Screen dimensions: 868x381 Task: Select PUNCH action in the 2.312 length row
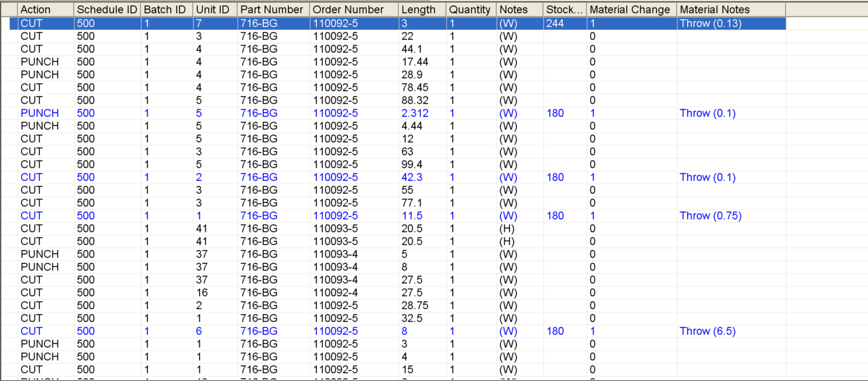[x=39, y=113]
